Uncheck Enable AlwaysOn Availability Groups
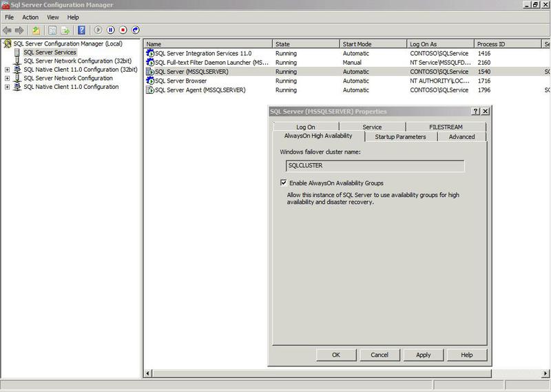551x392 pixels. tap(283, 183)
